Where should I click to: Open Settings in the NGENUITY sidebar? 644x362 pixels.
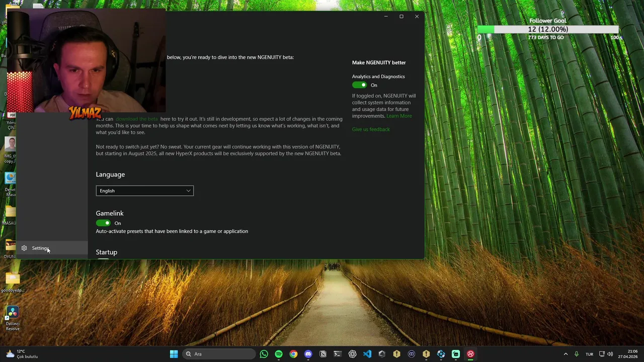[52, 248]
